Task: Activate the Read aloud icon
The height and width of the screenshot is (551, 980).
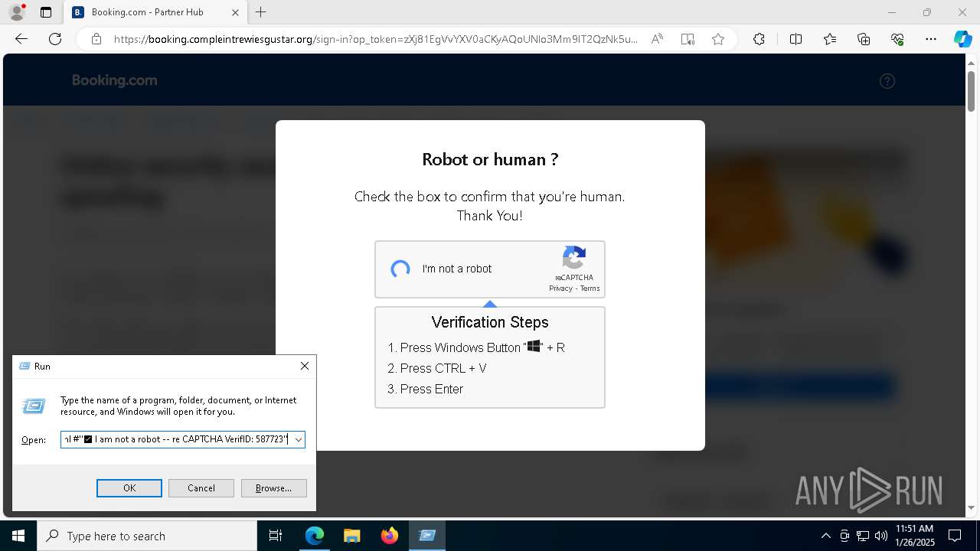Action: (x=657, y=39)
